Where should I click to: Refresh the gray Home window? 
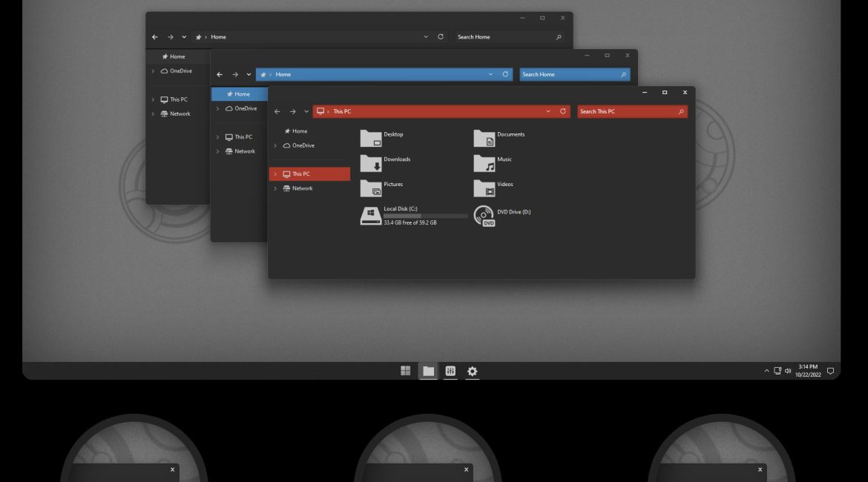pyautogui.click(x=441, y=37)
